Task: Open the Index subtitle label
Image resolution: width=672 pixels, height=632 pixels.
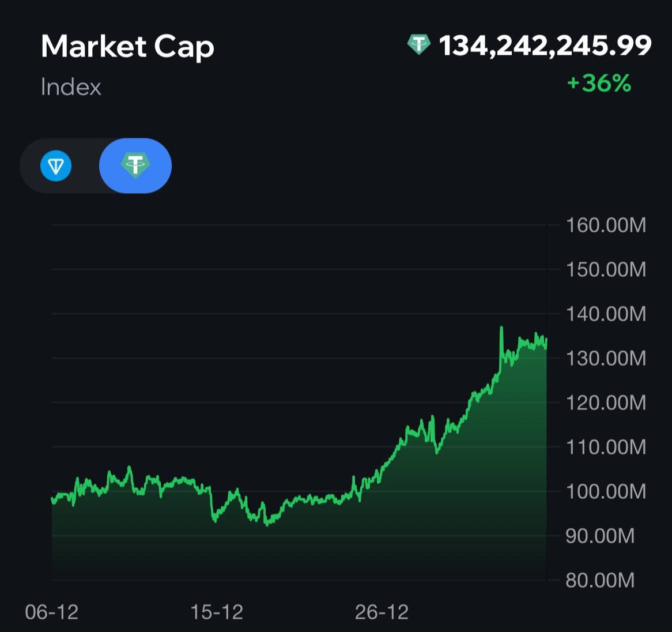Action: coord(71,87)
